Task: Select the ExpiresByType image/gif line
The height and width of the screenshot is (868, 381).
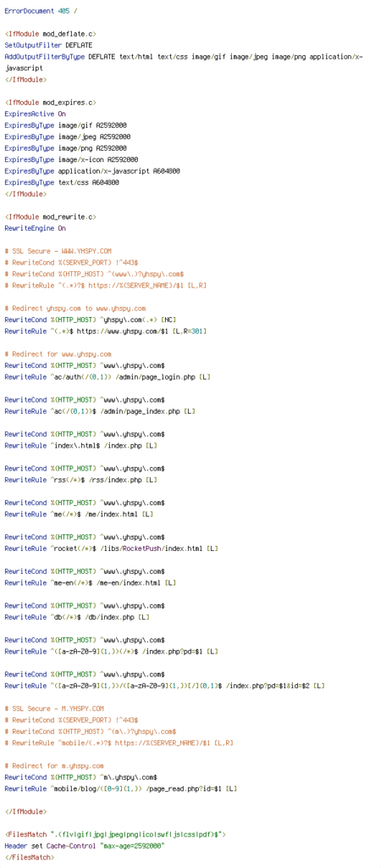Action: 65,125
